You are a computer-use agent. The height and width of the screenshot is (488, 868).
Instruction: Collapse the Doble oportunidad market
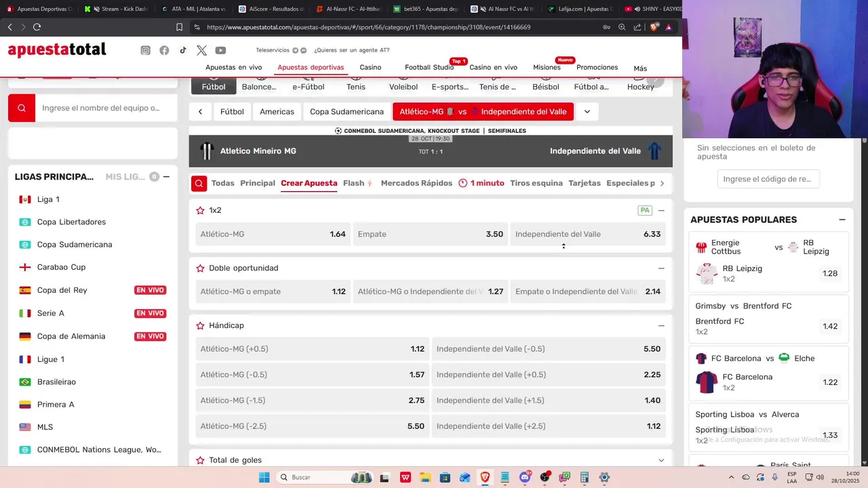(x=661, y=268)
